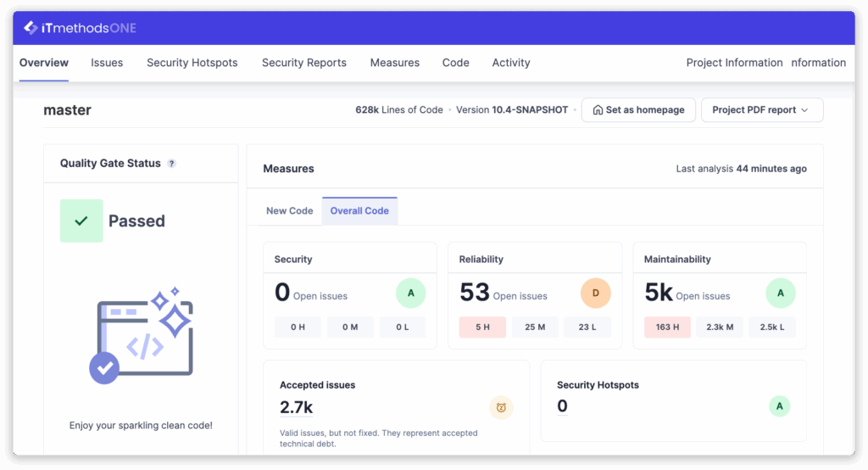Click the 163 H maintainability severity chip
Screen dimensions: 868x470
click(667, 327)
